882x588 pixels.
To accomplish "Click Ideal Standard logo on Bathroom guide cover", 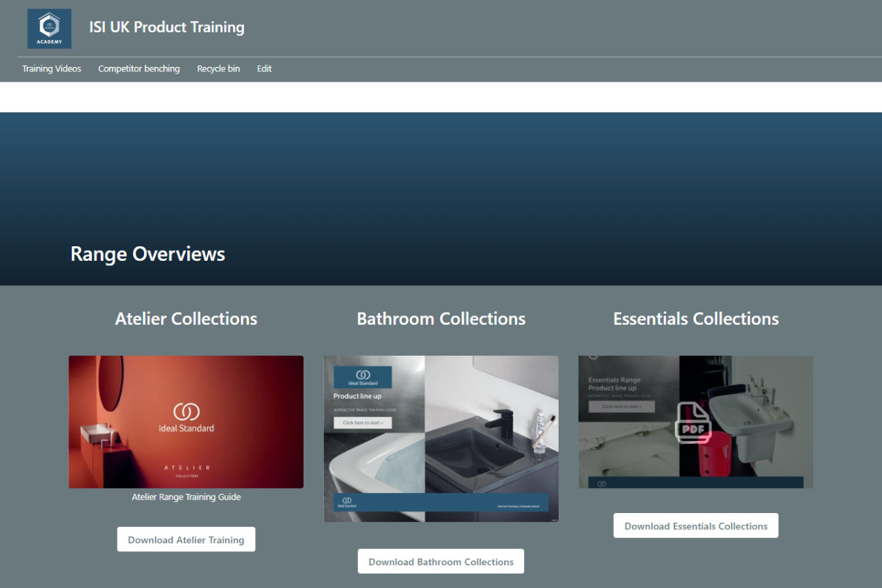I will (362, 377).
